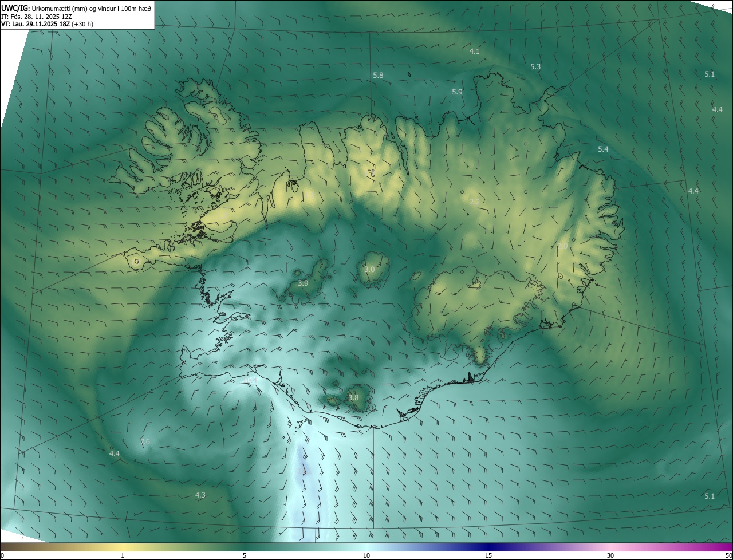Screen dimensions: 733x560
Task: Click the 30 tick on the color scale
Action: (610, 556)
